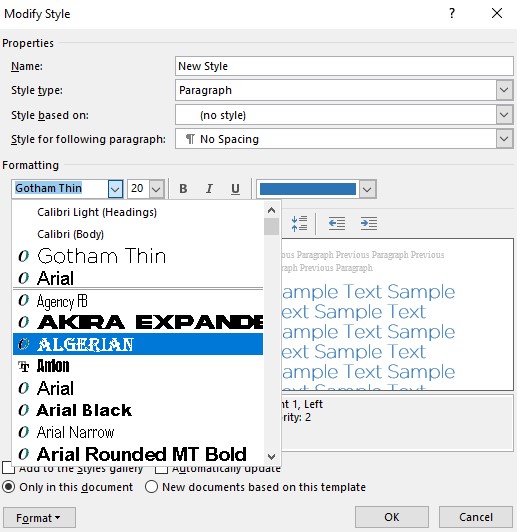Toggle Italic formatting button
Viewport: 517px width, 532px height.
(209, 189)
